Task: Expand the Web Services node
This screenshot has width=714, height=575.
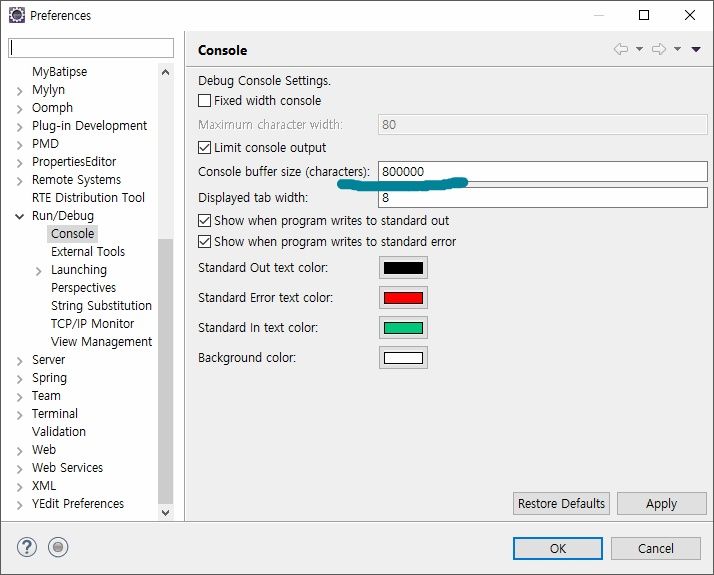Action: click(20, 469)
